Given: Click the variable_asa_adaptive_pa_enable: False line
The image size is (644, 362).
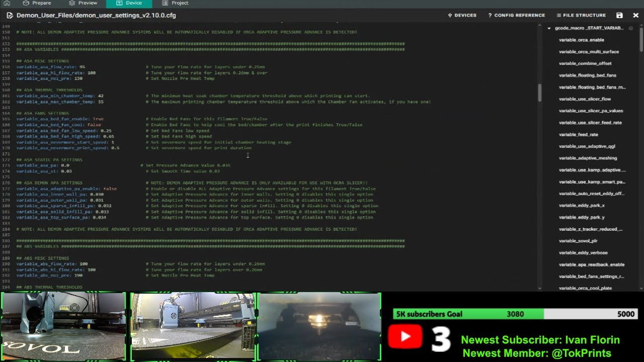Looking at the screenshot, I should tap(66, 189).
